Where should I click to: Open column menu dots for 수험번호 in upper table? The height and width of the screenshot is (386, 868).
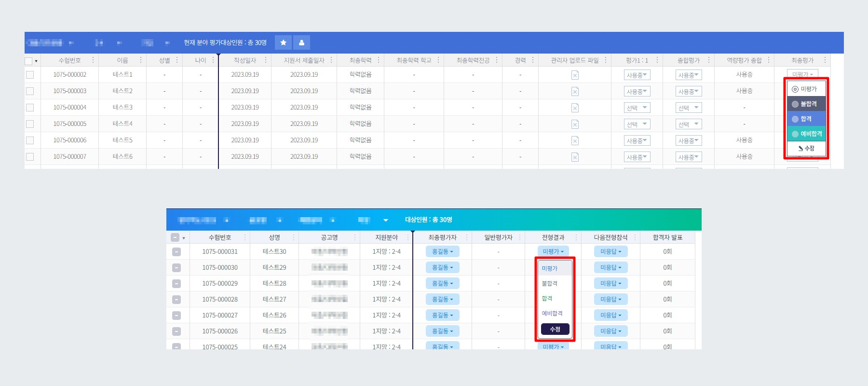coord(93,60)
